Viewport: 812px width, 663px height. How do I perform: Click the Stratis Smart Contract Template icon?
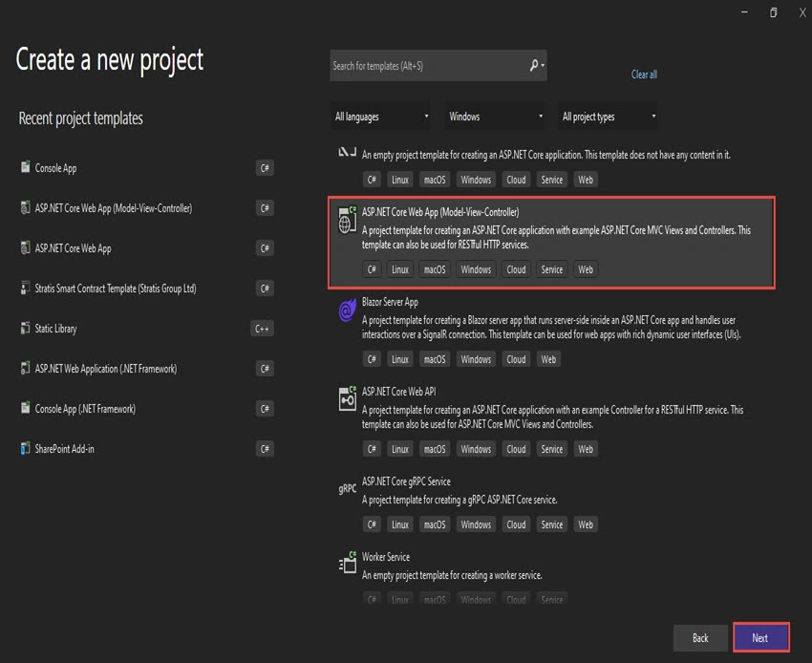click(x=25, y=288)
